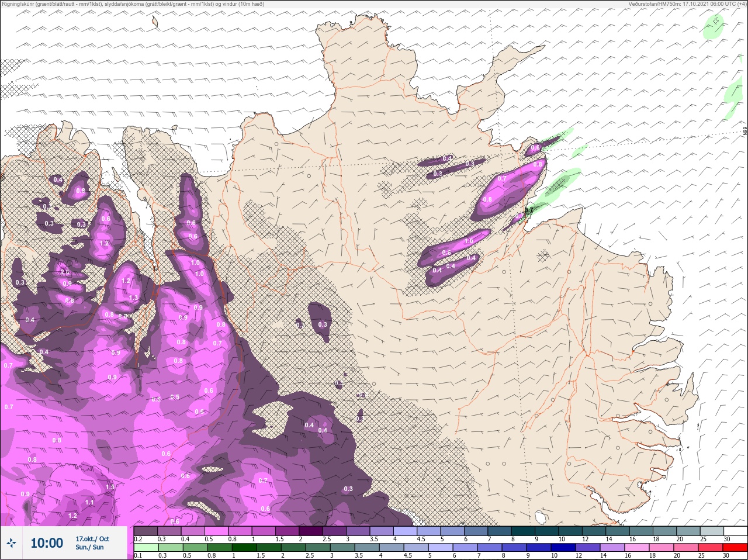
Task: Click the 1.3 snowfall value on the map
Action: pos(133,298)
